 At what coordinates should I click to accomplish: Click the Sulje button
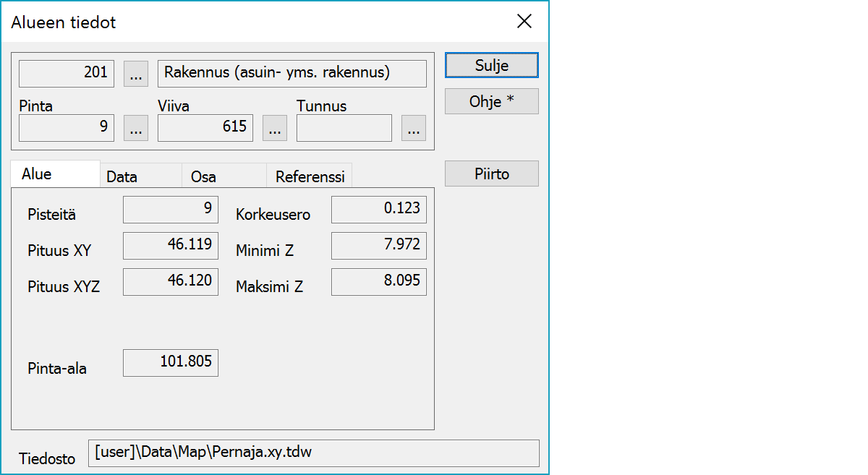[491, 65]
